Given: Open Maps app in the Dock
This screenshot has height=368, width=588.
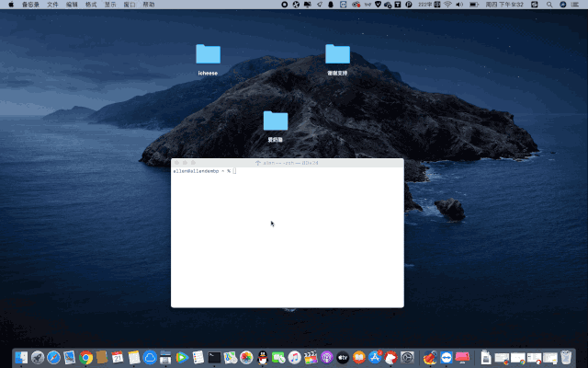Looking at the screenshot, I should (231, 358).
